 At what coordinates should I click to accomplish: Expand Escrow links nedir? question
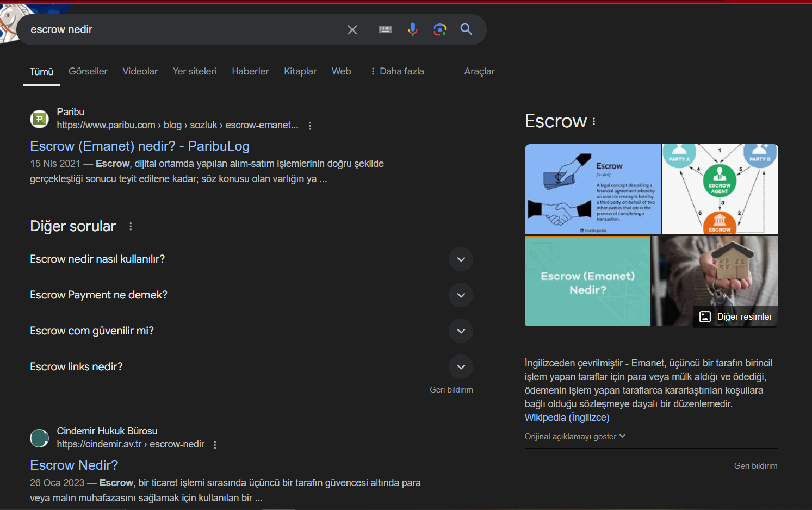[251, 367]
